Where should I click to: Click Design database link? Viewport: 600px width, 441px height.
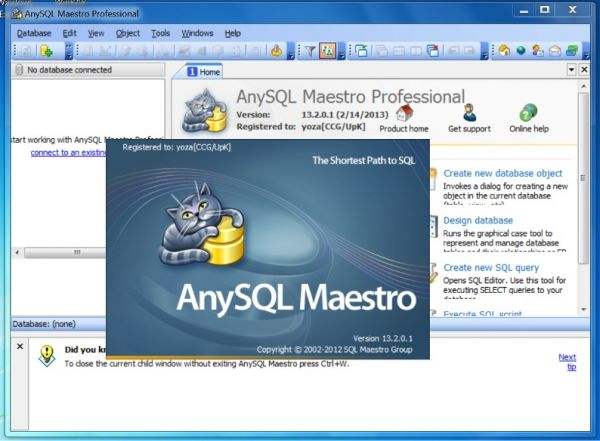pyautogui.click(x=478, y=220)
